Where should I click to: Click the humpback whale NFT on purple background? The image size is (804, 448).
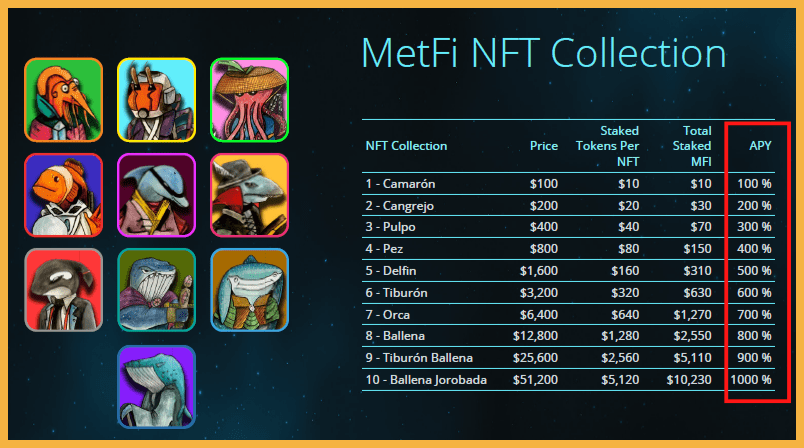tap(156, 386)
